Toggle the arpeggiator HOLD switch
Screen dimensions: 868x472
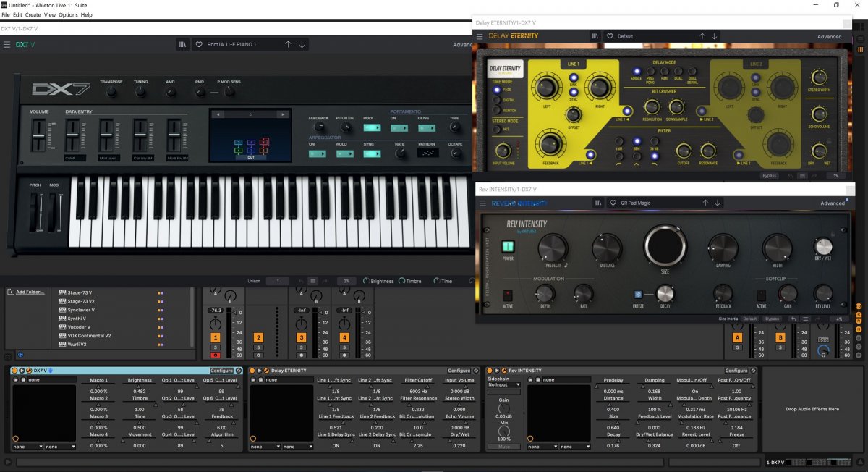tap(344, 153)
